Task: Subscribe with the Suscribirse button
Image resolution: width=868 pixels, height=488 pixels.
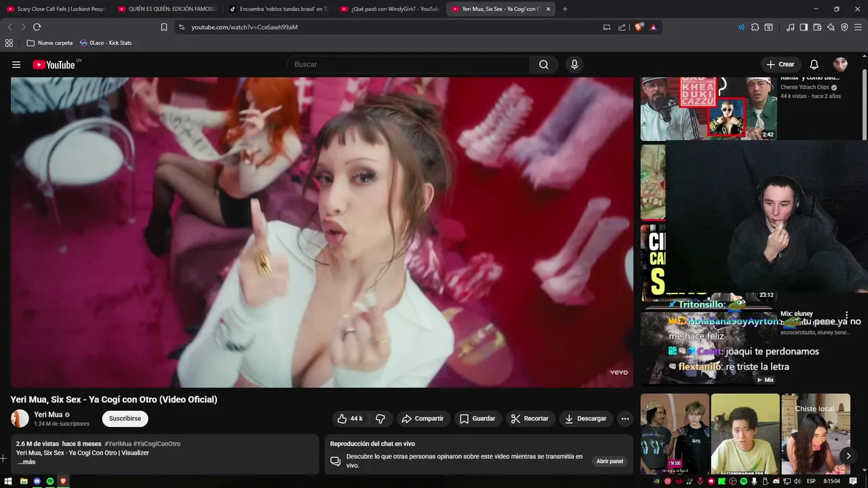Action: pos(125,419)
